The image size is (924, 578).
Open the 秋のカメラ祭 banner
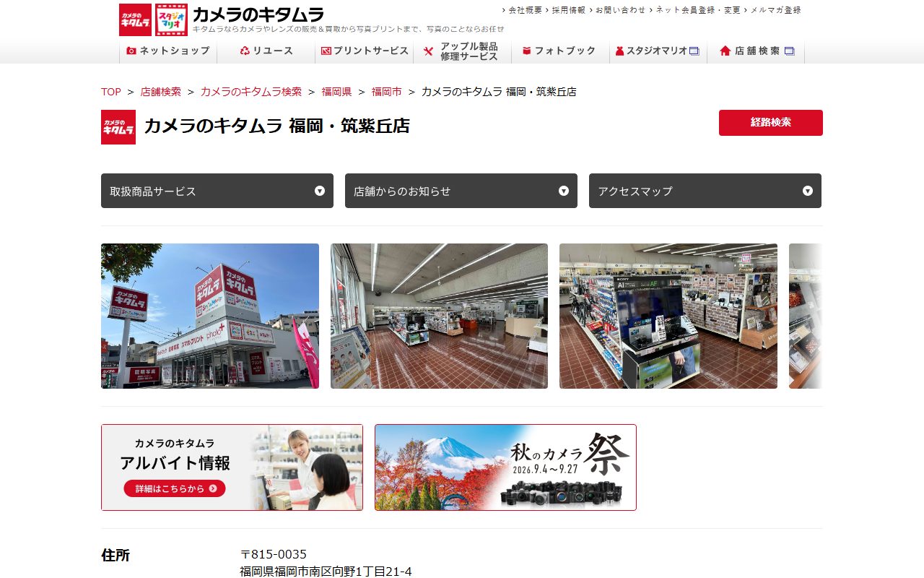point(505,467)
